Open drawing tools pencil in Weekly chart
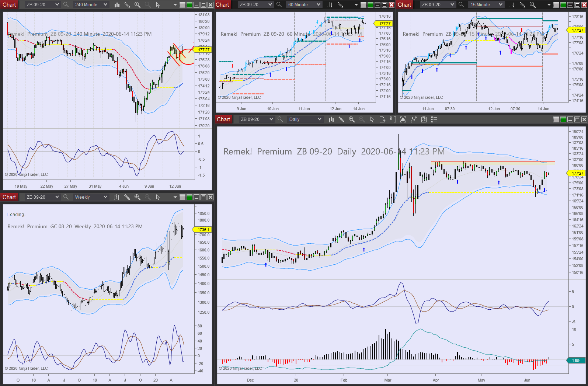Screen dimensions: 588x386 click(127, 197)
